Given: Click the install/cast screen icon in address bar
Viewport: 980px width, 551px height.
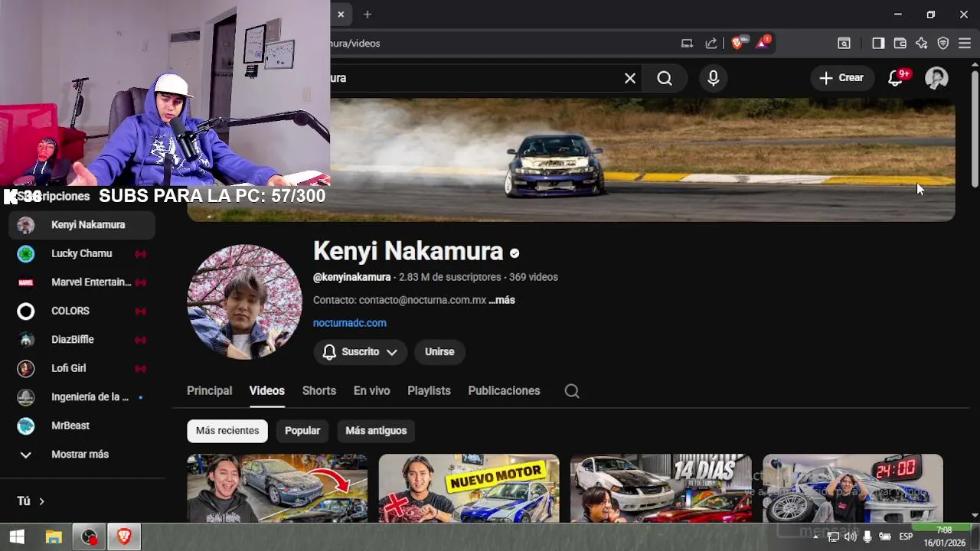Looking at the screenshot, I should 687,44.
